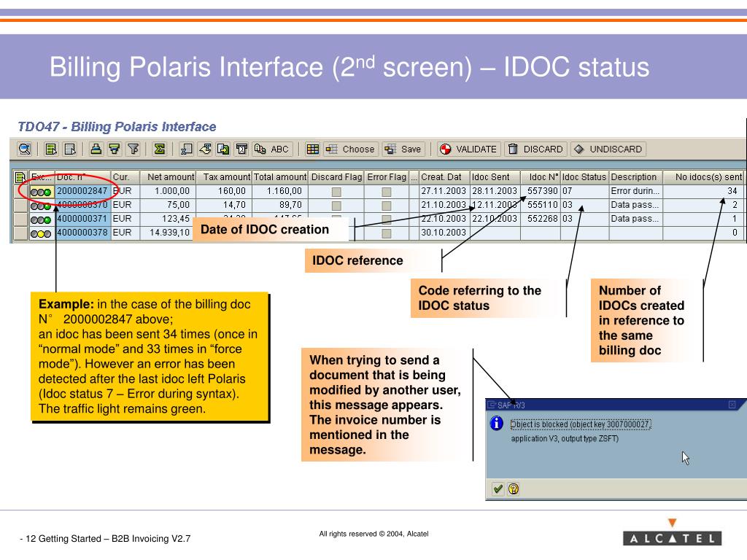Tick Discard Flag for the 75,00 row
The image size is (747, 560).
point(336,205)
